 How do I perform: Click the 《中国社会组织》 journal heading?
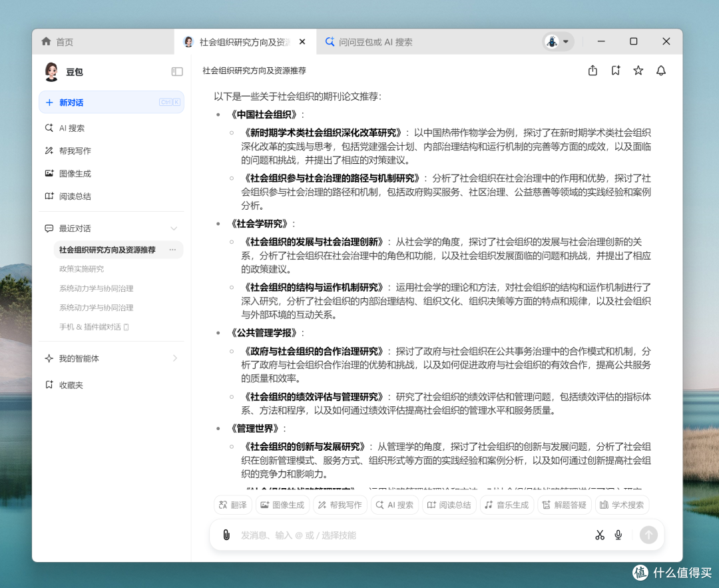(264, 115)
